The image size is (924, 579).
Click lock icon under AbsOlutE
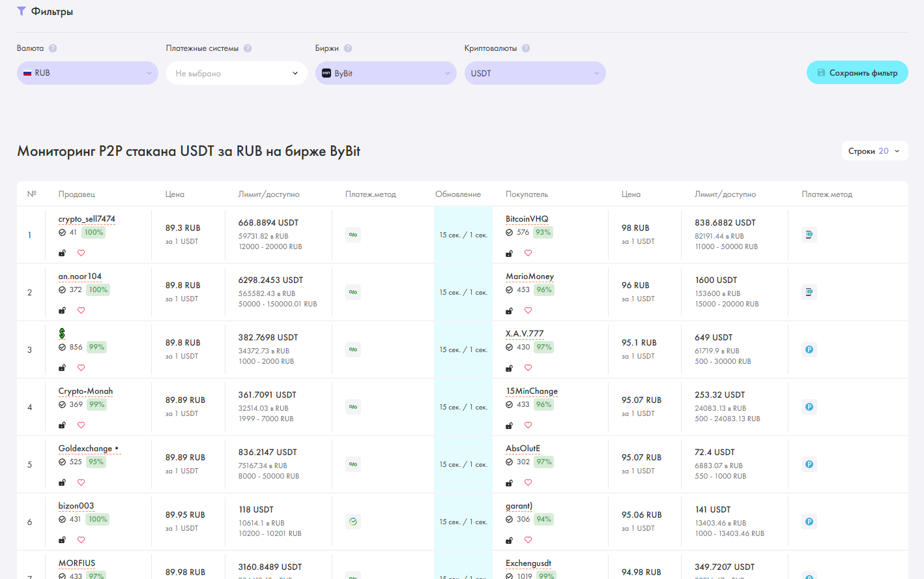point(509,482)
